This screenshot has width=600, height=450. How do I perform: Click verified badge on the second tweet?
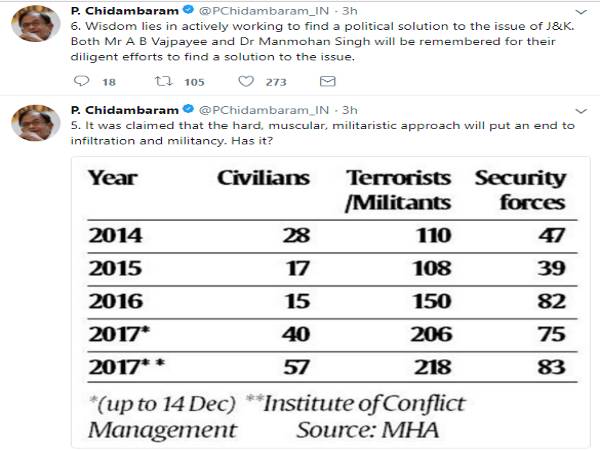pyautogui.click(x=187, y=108)
